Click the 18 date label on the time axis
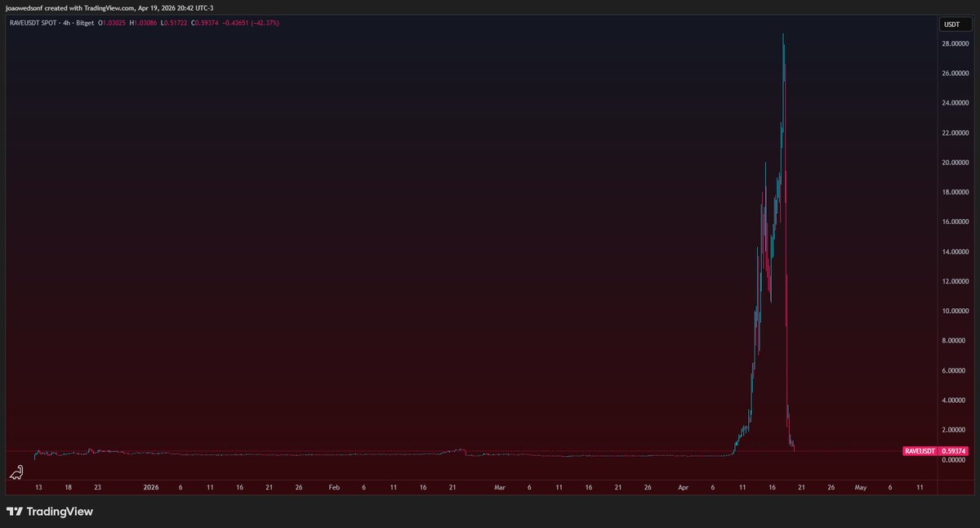 (x=69, y=486)
